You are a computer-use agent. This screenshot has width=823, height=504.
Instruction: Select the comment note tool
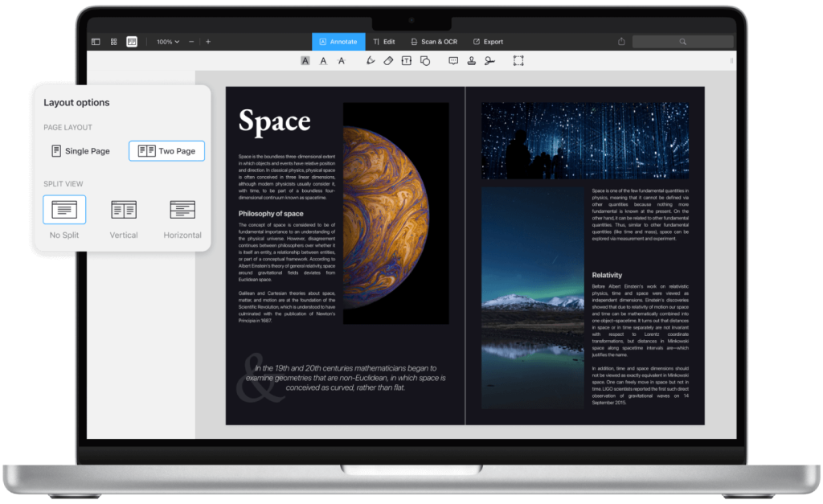pyautogui.click(x=453, y=61)
